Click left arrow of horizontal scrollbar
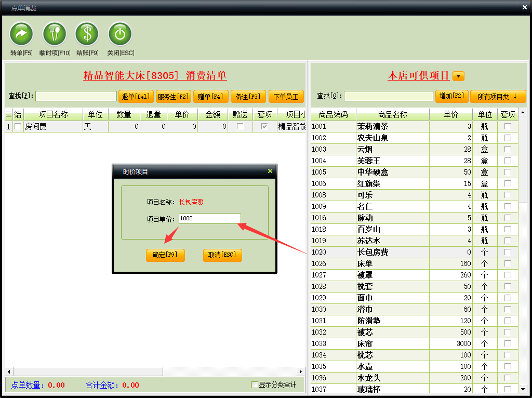Viewport: 532px width, 398px height. (9, 372)
